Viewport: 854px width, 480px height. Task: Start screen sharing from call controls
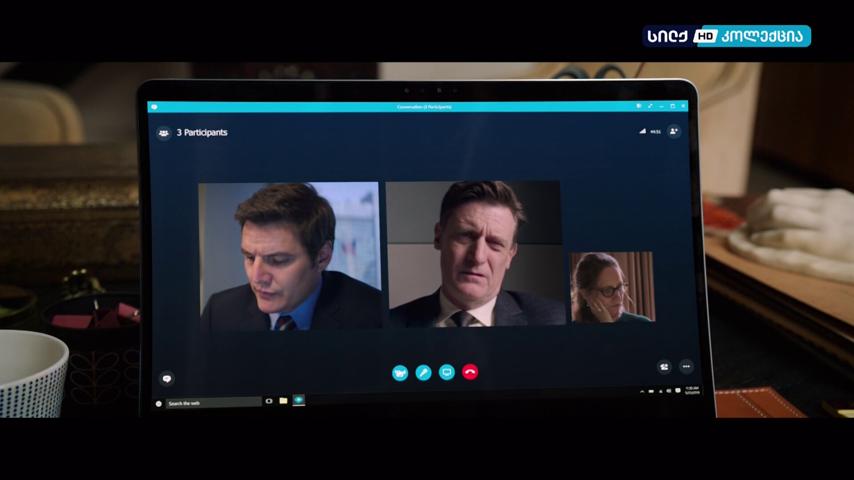447,372
